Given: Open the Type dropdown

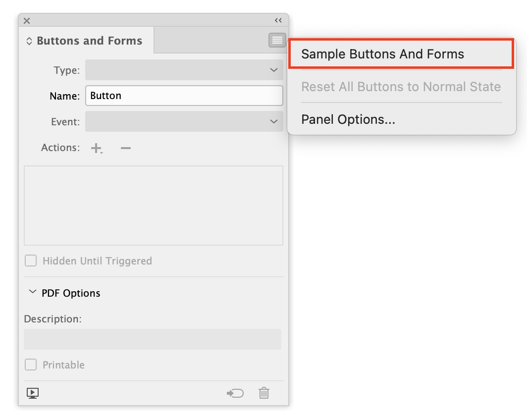Looking at the screenshot, I should [x=184, y=70].
